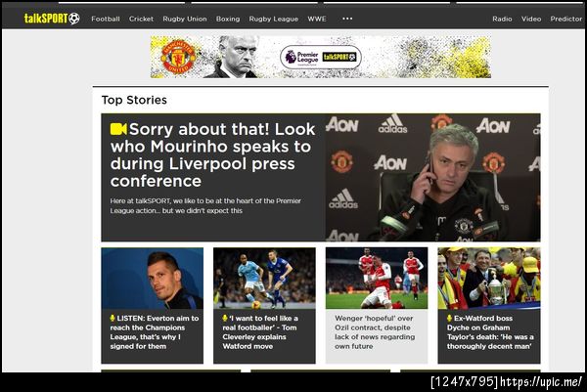587x392 pixels.
Task: Click Mourinho on phone photo thumbnail
Action: pos(432,177)
